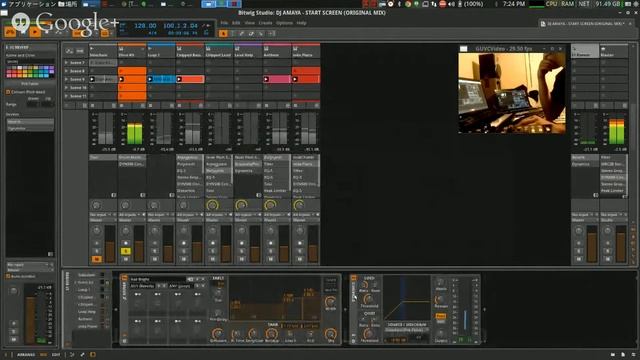Viewport: 640px width, 360px height.
Task: Click the volume icon in the system tray
Action: point(451,4)
